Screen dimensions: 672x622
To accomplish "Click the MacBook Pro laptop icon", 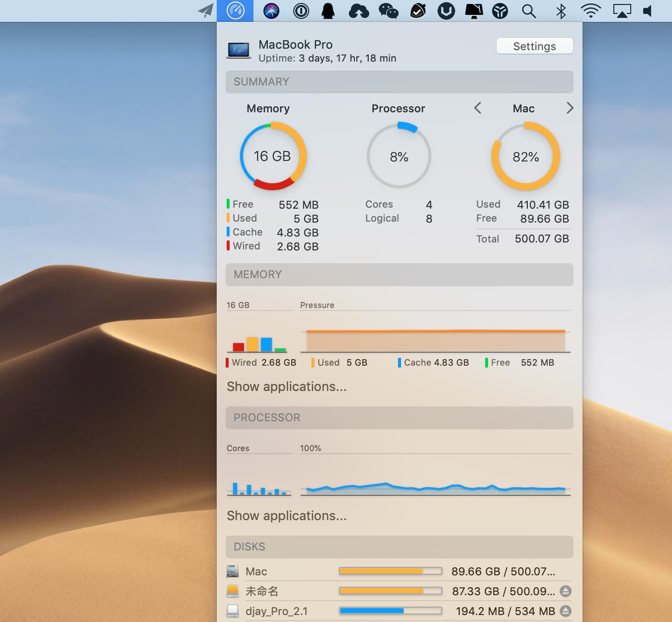I will point(239,50).
